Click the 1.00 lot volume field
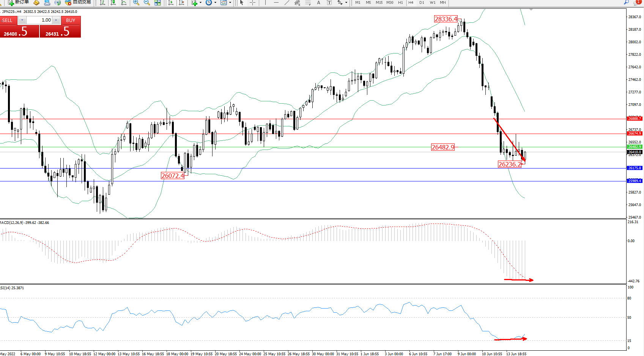This screenshot has height=356, width=644. pos(39,20)
